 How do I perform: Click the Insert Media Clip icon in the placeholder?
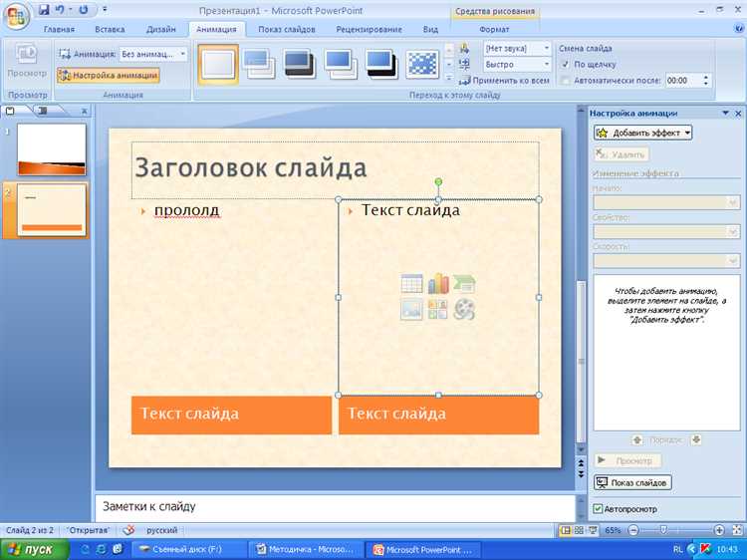point(464,310)
